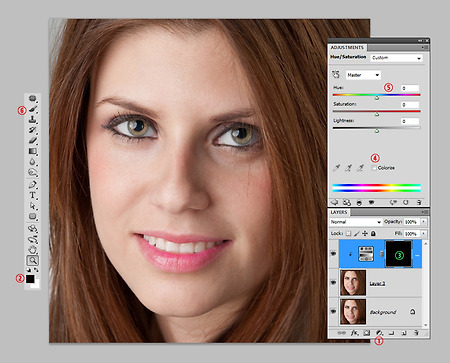The image size is (450, 363).
Task: Select the Hand tool
Action: 33,249
